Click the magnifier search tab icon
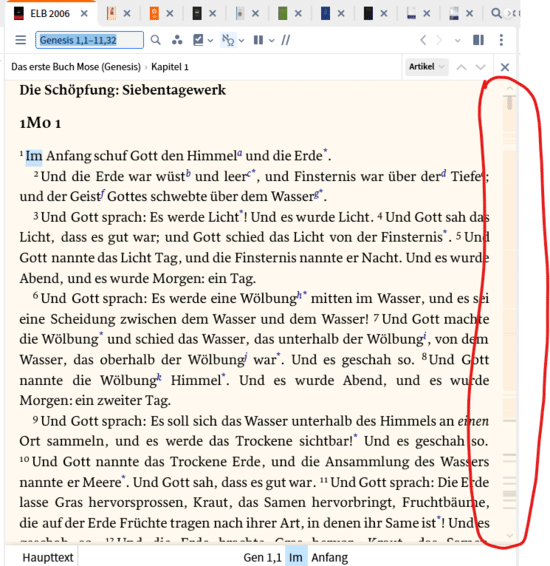550x566 pixels. 496,14
